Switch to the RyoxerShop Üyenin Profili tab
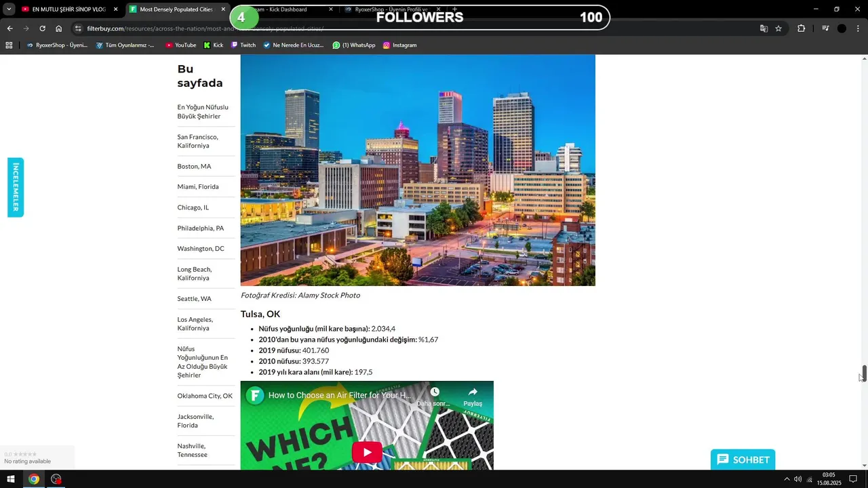The width and height of the screenshot is (868, 488). coord(391,9)
